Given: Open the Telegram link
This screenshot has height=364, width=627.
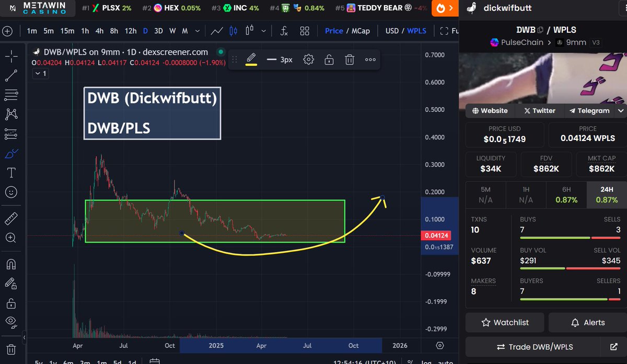Looking at the screenshot, I should point(589,111).
